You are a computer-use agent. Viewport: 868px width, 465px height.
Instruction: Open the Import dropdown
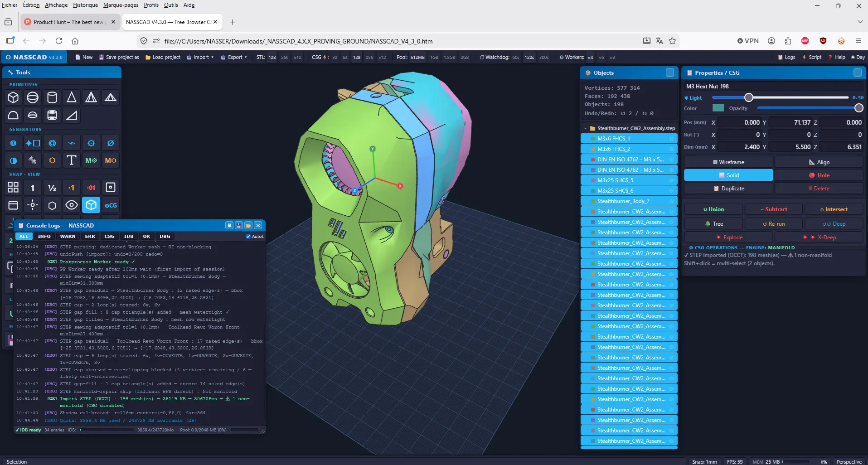(x=200, y=57)
